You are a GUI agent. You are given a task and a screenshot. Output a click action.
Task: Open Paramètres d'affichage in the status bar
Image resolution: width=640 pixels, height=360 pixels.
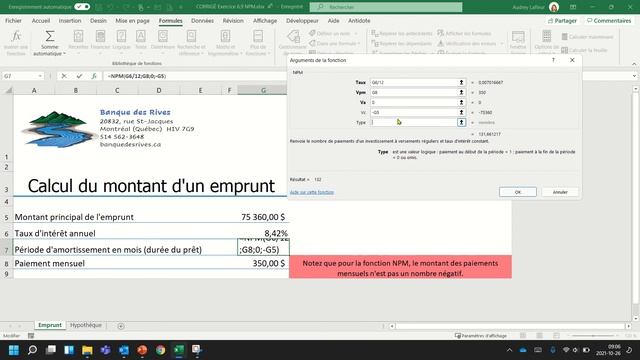click(x=481, y=336)
